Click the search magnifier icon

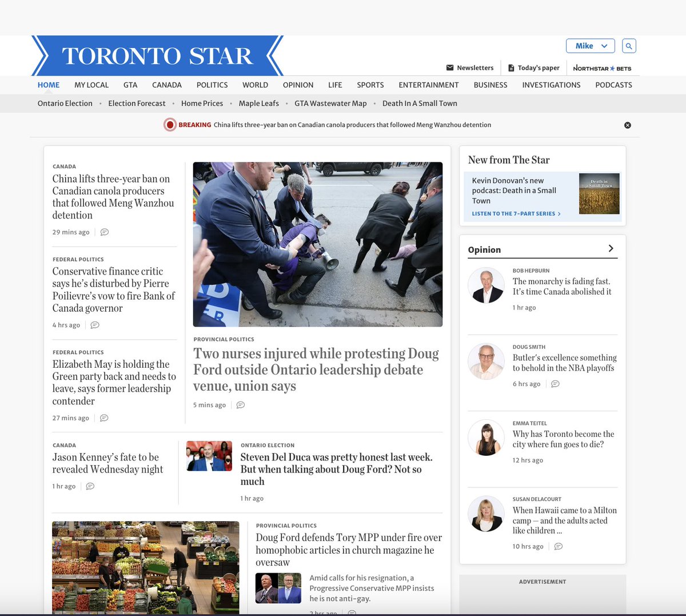click(629, 46)
